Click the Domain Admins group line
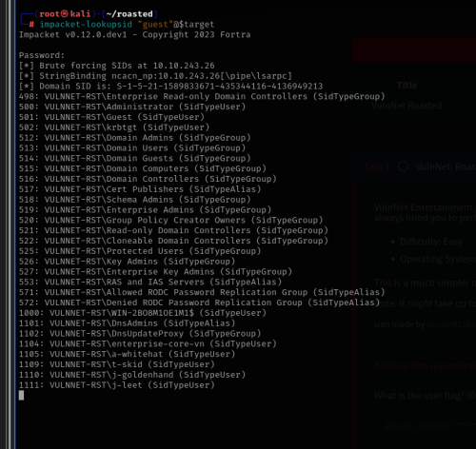 pos(135,138)
